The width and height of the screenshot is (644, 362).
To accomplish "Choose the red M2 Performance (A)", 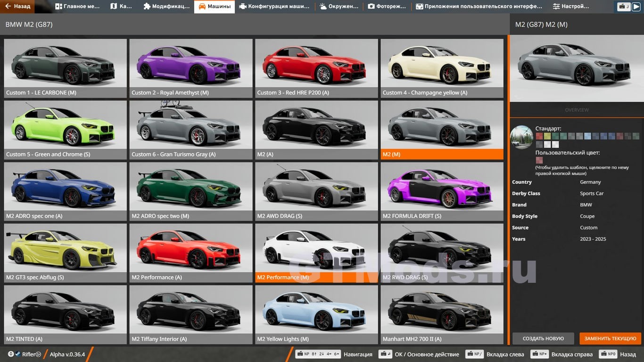I will coord(191,253).
